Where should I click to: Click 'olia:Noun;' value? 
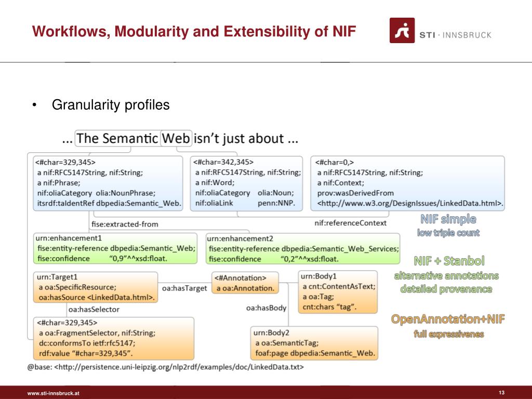[x=276, y=193]
